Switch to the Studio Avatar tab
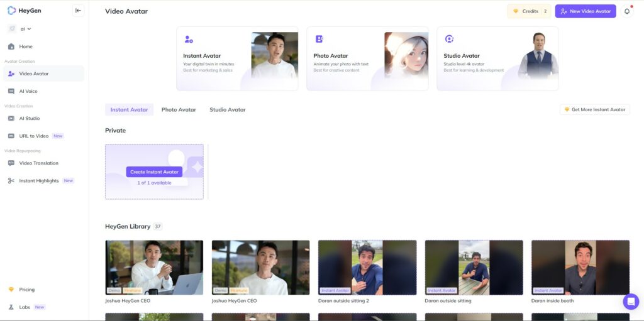This screenshot has width=644, height=321. pyautogui.click(x=228, y=109)
